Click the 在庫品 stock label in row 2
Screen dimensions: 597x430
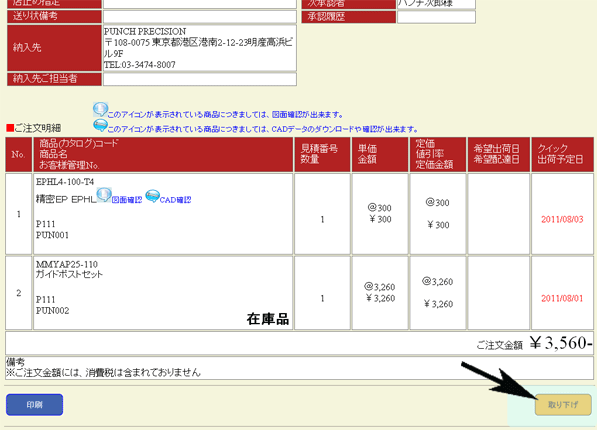(268, 319)
